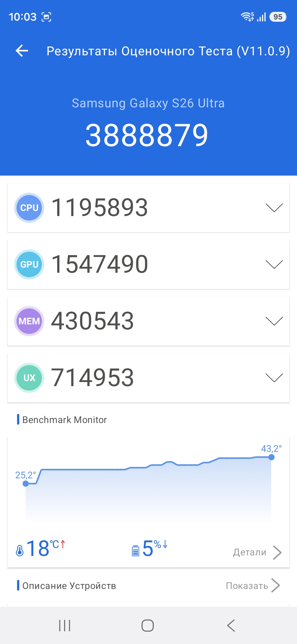Tap the total score 3888879

(x=147, y=135)
